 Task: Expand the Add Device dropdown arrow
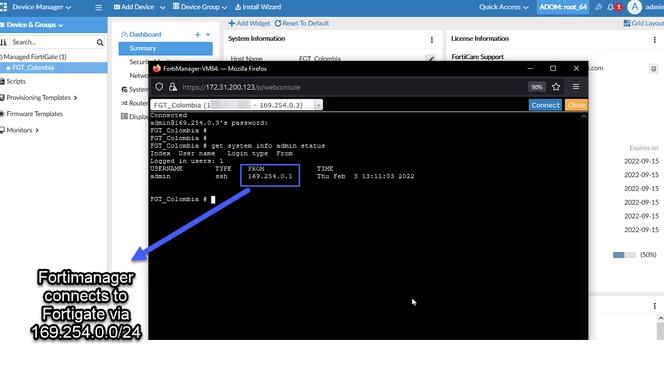[x=163, y=8]
